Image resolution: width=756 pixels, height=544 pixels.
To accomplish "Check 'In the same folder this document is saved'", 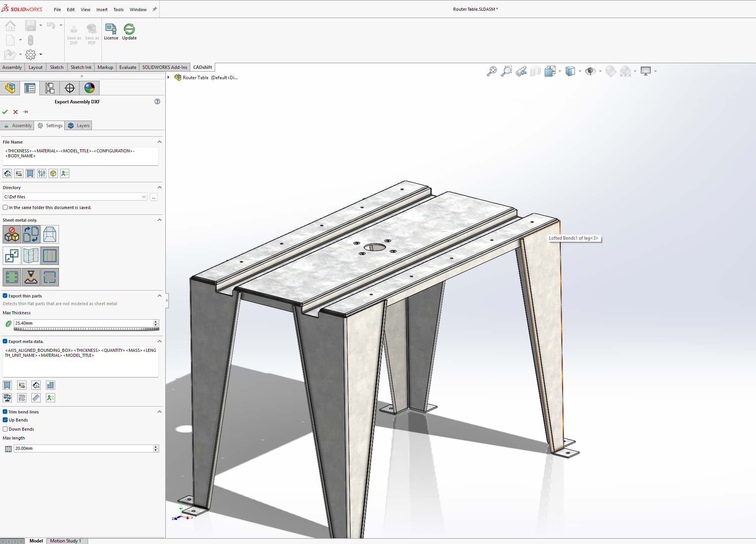I will tap(5, 207).
